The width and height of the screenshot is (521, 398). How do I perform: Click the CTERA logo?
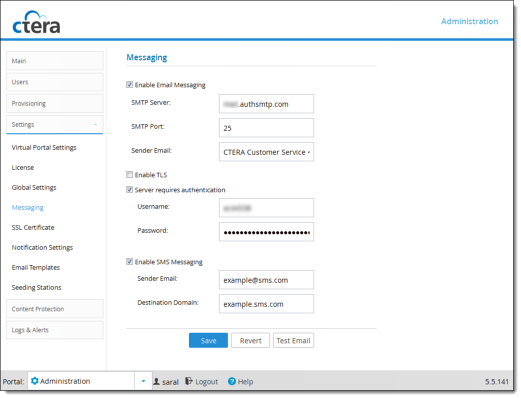(36, 23)
